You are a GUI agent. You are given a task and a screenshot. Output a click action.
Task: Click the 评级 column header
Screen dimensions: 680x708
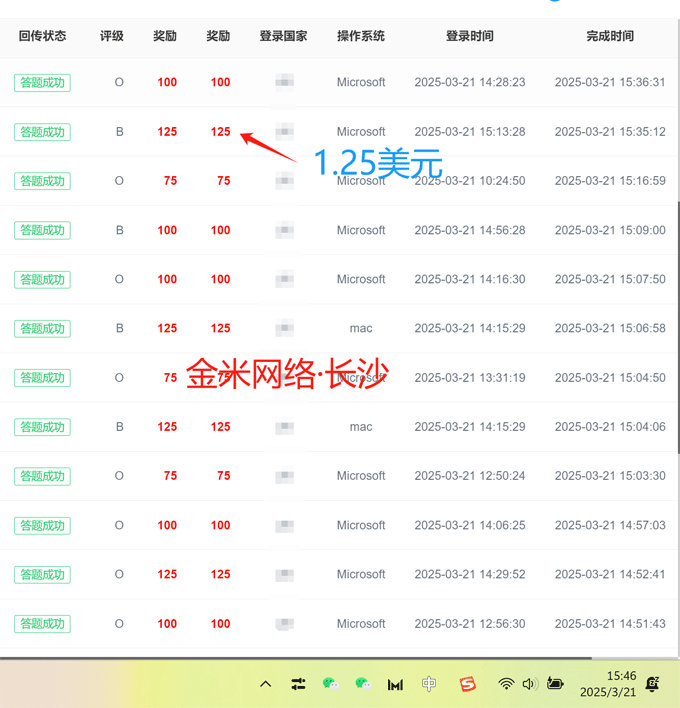[112, 36]
